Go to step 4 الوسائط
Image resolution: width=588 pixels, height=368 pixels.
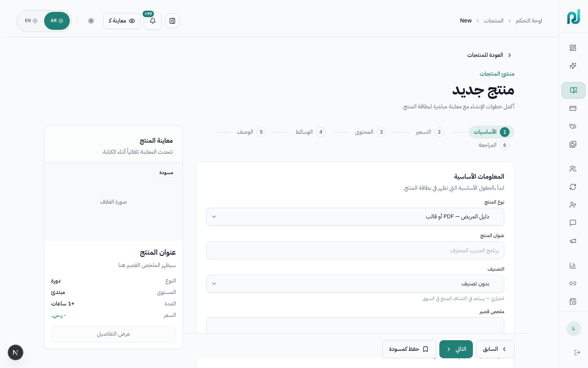310,132
